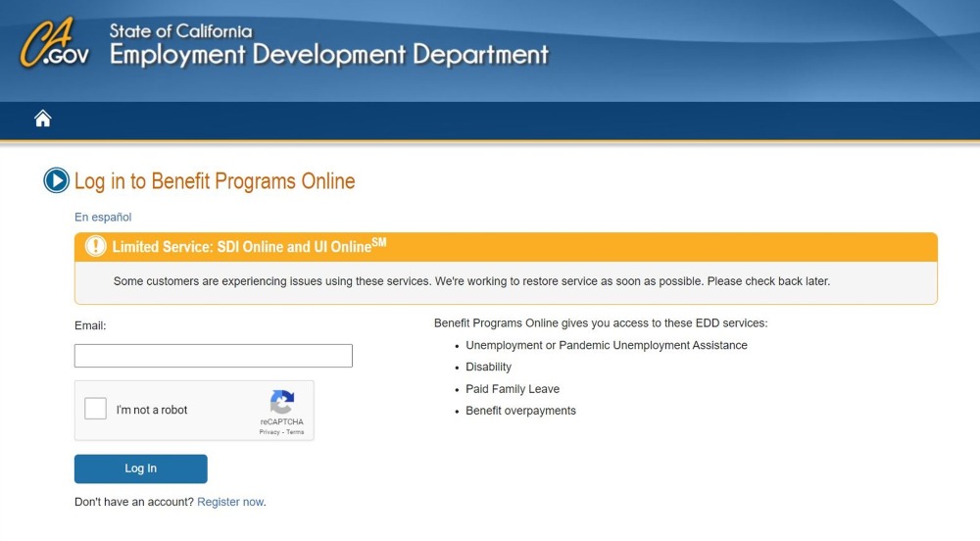
Task: Switch language with En español link
Action: click(103, 218)
